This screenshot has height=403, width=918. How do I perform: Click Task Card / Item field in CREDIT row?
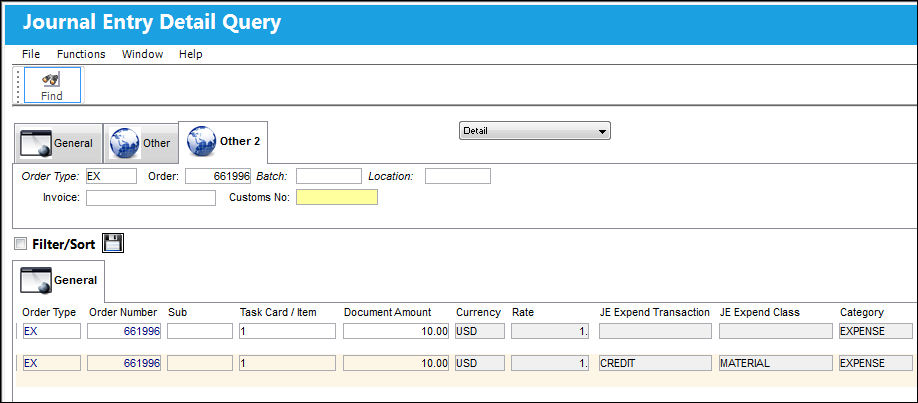point(287,363)
